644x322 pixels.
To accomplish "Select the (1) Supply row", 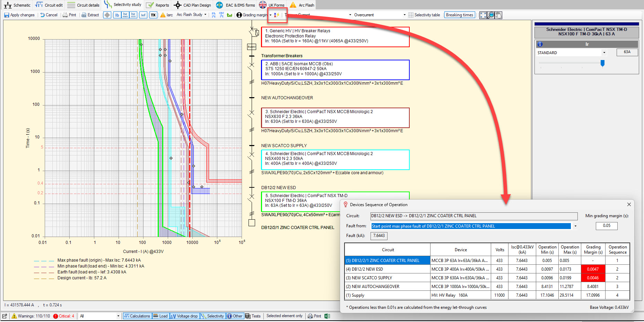I will (487, 295).
